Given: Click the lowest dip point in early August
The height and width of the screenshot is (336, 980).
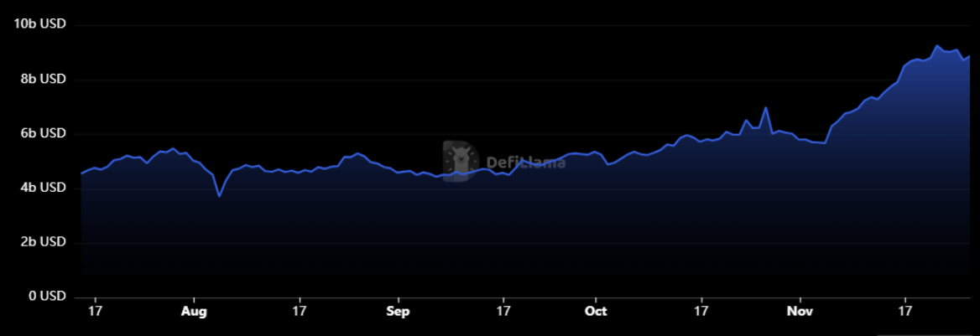Looking at the screenshot, I should pos(219,196).
